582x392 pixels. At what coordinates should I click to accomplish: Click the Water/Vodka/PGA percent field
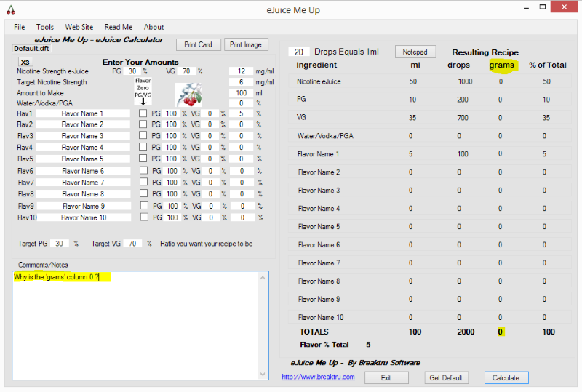pyautogui.click(x=242, y=103)
